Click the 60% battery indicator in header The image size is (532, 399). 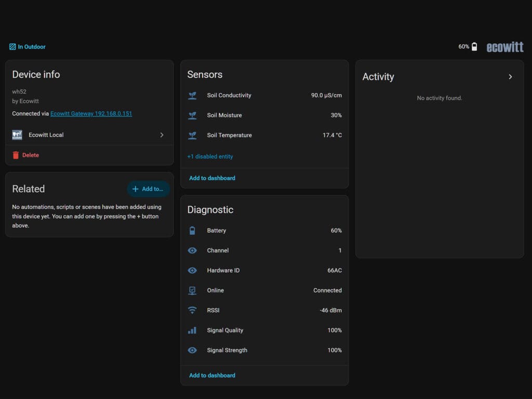[x=468, y=46]
